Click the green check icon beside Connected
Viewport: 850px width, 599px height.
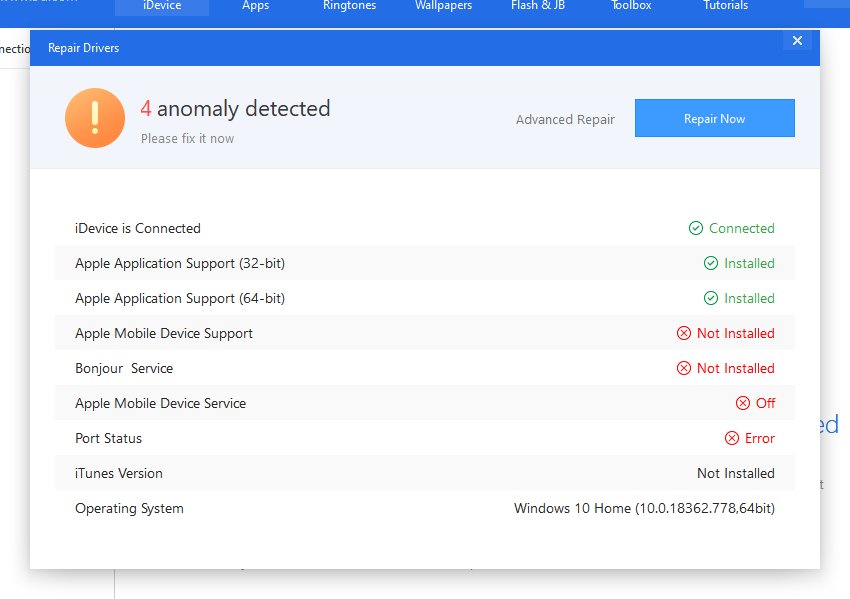pos(696,228)
